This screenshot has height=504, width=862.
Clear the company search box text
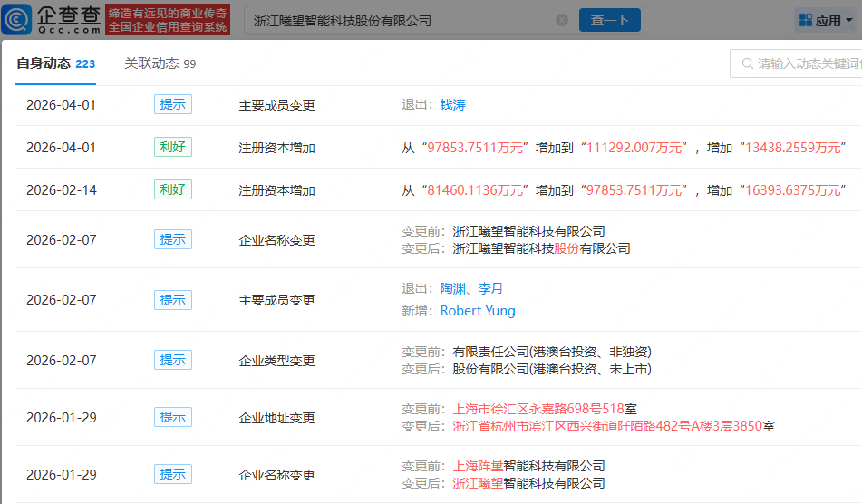pos(562,20)
